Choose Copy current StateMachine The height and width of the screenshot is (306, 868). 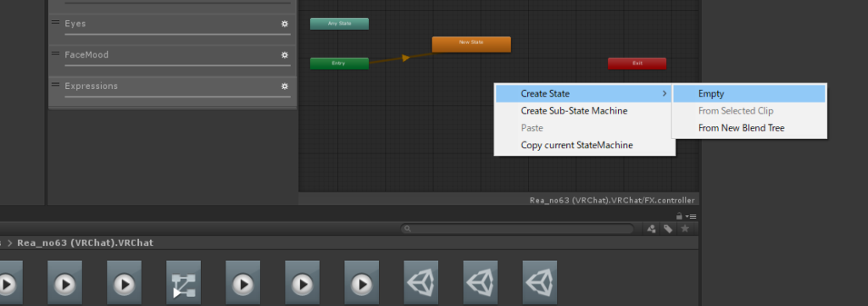[576, 145]
